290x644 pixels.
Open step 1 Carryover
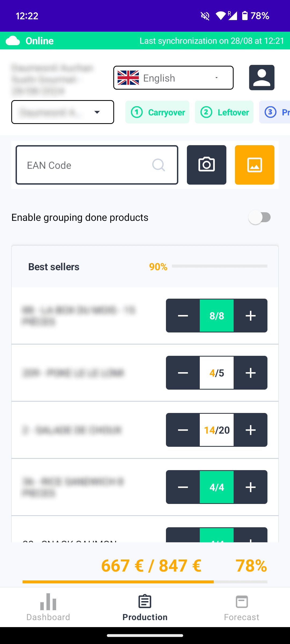pyautogui.click(x=157, y=112)
